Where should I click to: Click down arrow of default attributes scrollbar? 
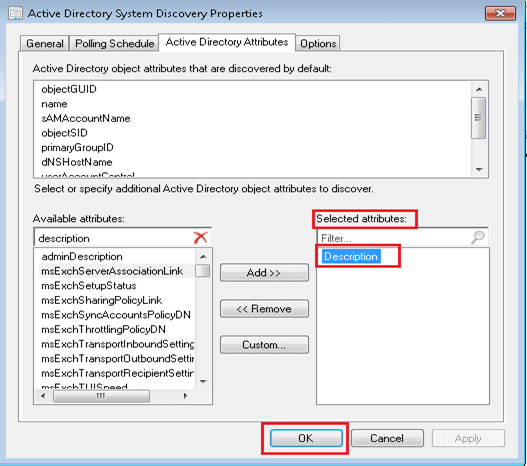click(x=479, y=170)
